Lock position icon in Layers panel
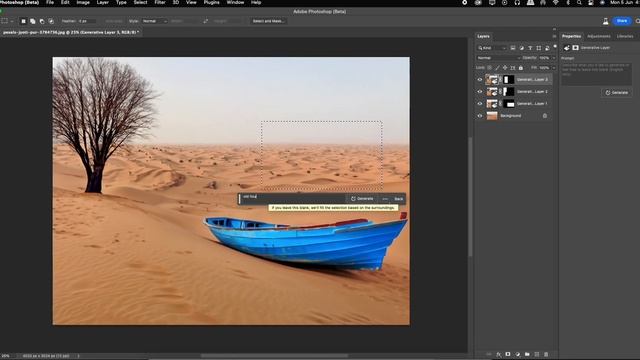Image resolution: width=640 pixels, height=360 pixels. point(505,68)
